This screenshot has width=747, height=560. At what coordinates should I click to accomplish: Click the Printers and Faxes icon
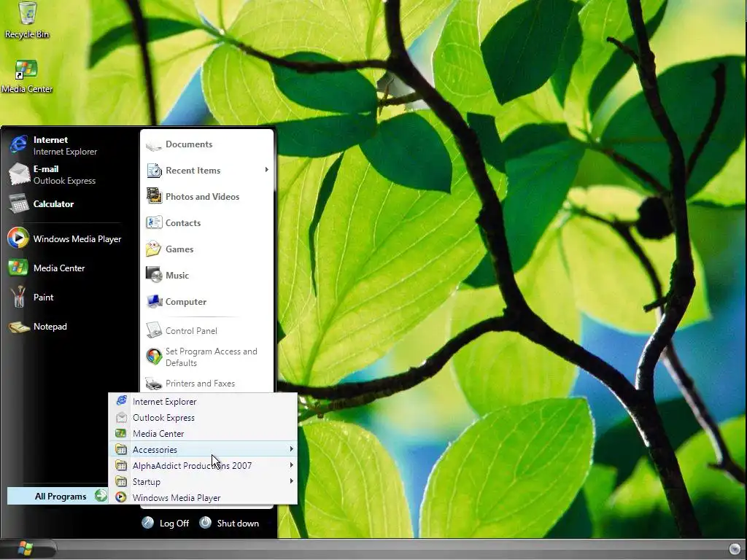pyautogui.click(x=154, y=384)
